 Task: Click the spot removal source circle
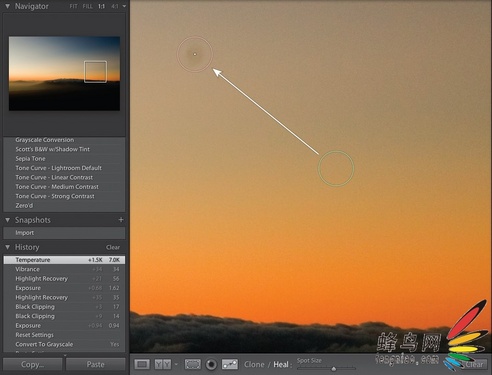click(336, 168)
